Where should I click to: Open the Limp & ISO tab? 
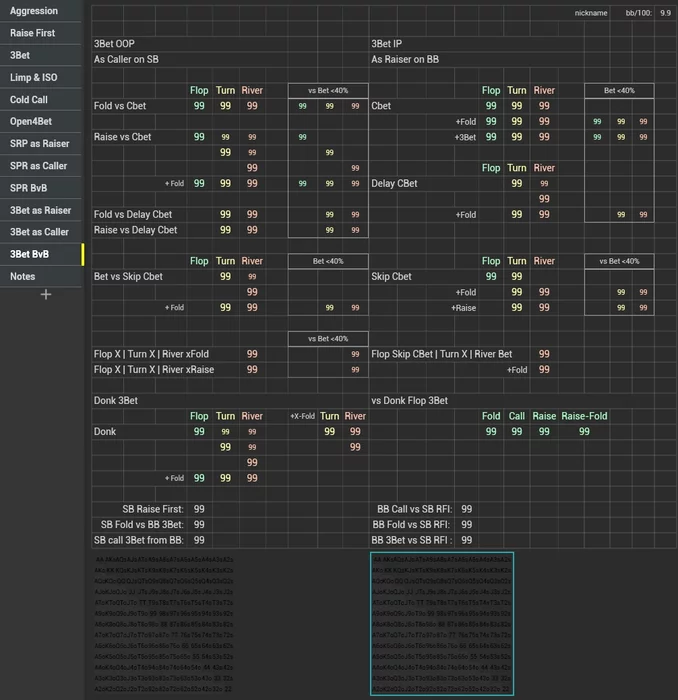click(34, 77)
